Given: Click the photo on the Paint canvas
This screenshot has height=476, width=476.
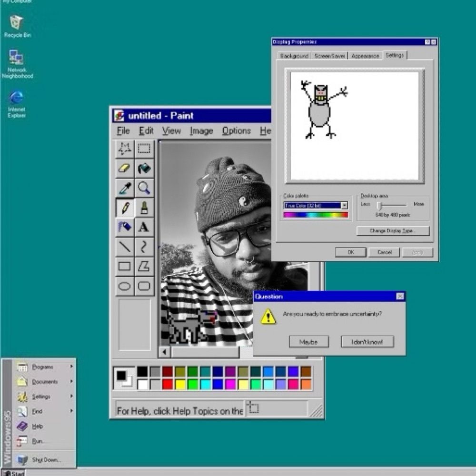Looking at the screenshot, I should 216,245.
